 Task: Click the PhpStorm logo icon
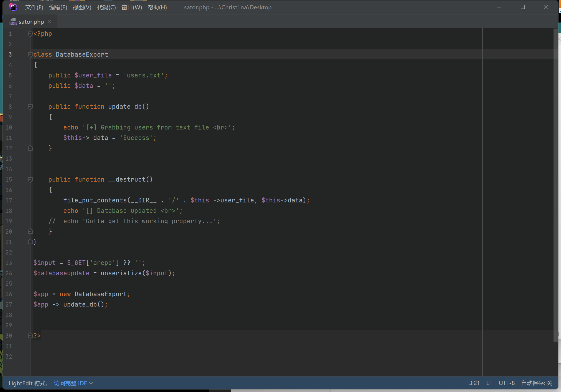tap(13, 7)
